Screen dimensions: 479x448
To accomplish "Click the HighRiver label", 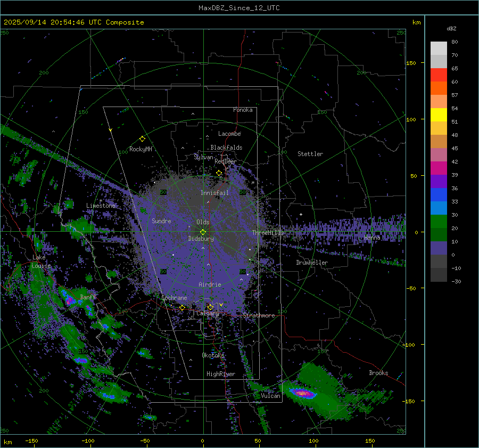I will 220,374.
